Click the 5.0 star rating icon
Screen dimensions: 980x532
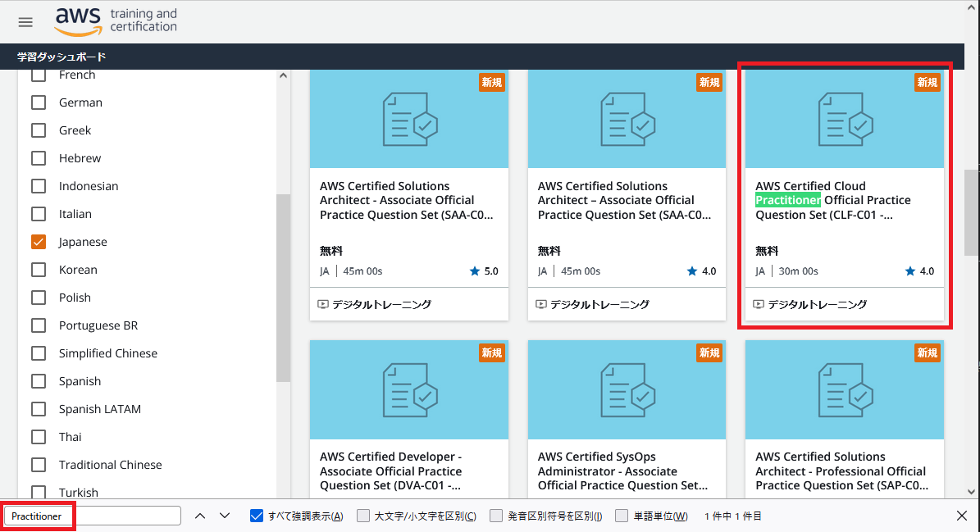pyautogui.click(x=475, y=271)
